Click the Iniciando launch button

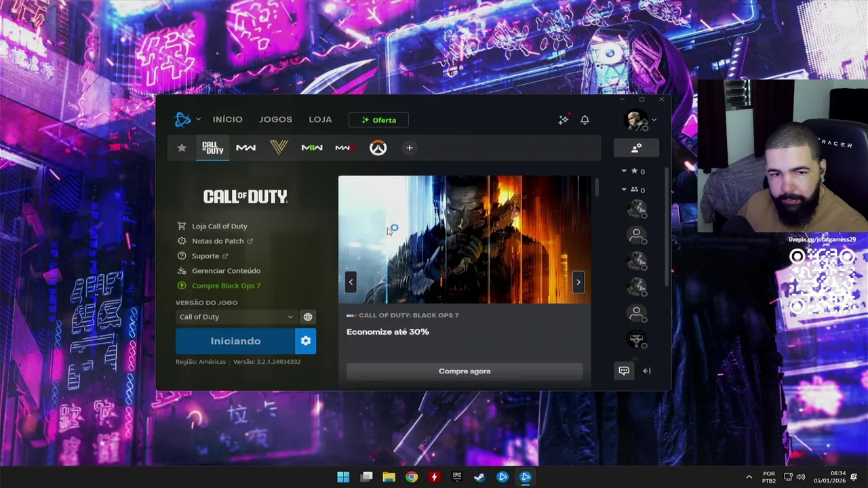tap(235, 341)
